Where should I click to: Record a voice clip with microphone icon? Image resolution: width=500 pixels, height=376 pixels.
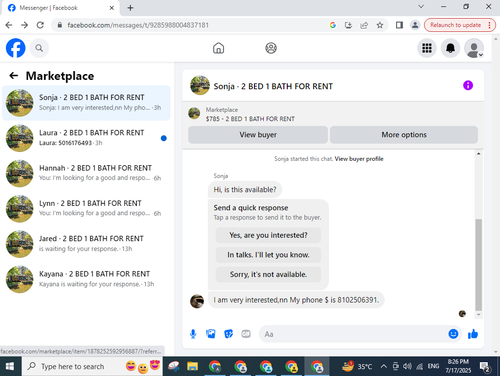click(x=193, y=334)
